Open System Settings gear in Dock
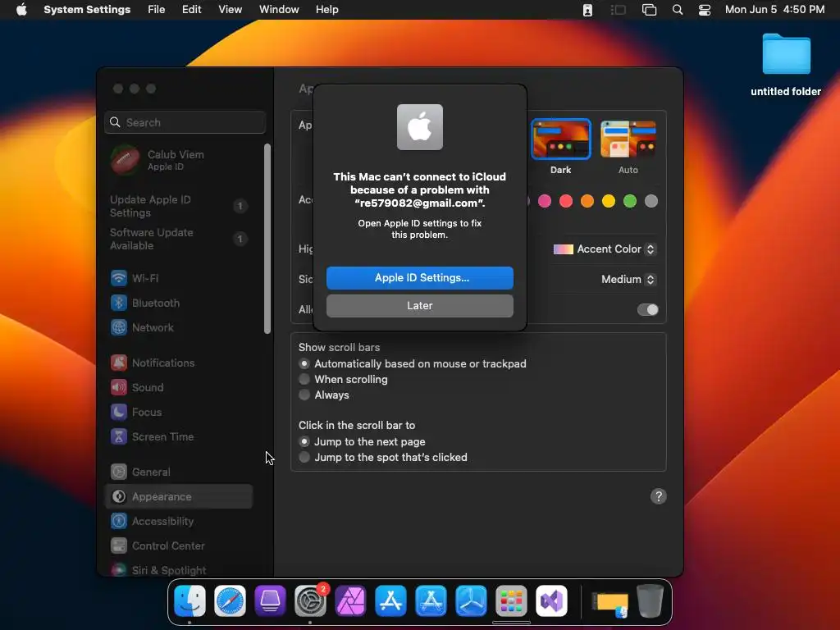This screenshot has height=630, width=840. point(311,601)
